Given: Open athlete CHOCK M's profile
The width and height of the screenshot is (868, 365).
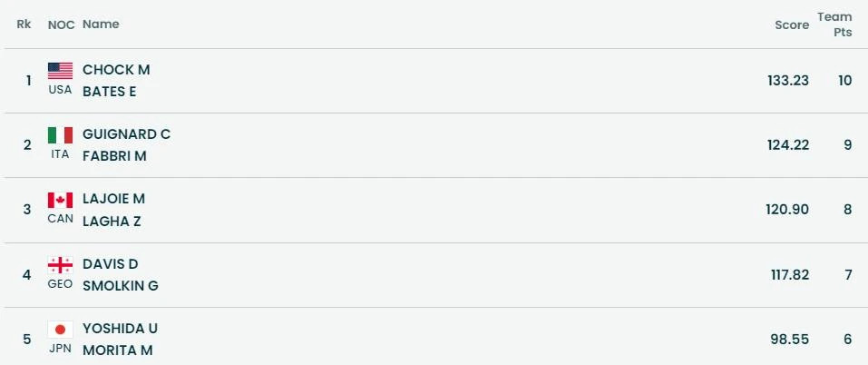Looking at the screenshot, I should pyautogui.click(x=116, y=70).
